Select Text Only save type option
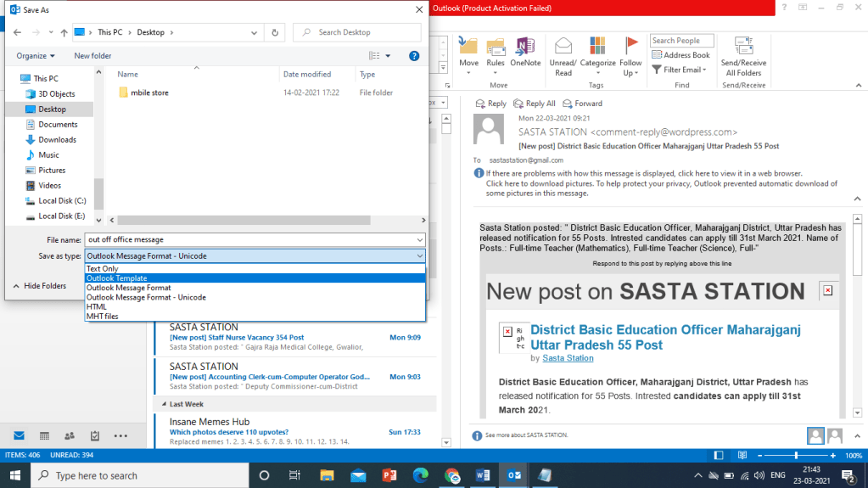The width and height of the screenshot is (868, 488). [103, 269]
